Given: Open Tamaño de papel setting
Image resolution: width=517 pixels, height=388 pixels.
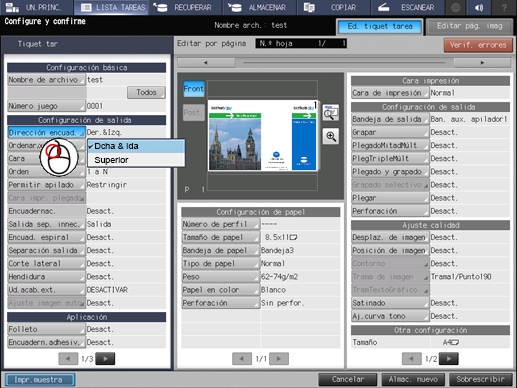Looking at the screenshot, I should click(x=221, y=237).
